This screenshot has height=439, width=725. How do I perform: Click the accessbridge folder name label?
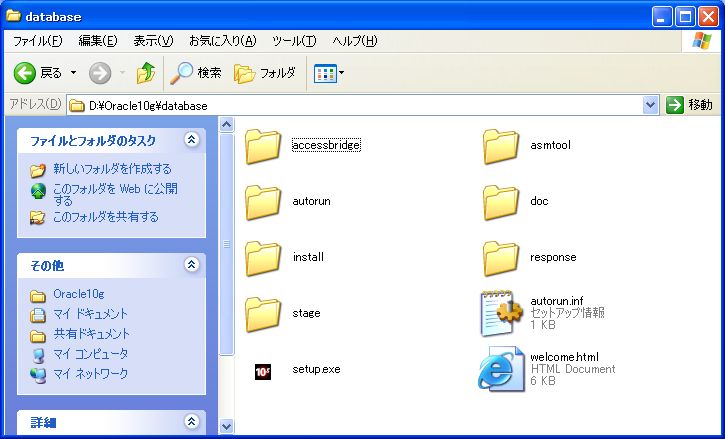326,145
